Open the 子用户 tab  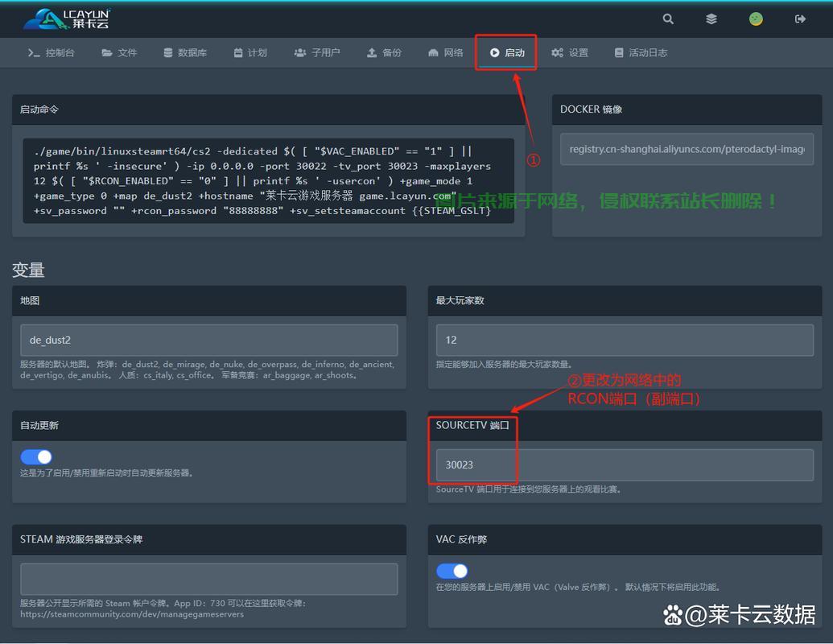[317, 52]
